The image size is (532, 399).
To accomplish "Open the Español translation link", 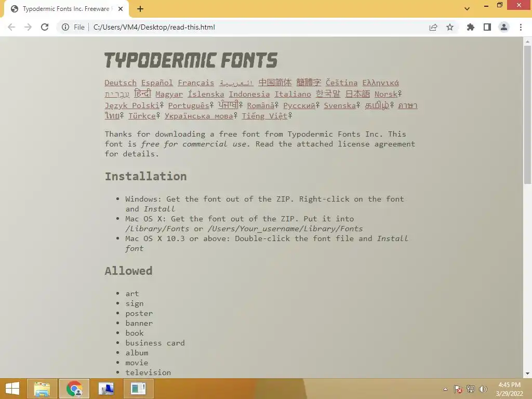I will coord(157,83).
